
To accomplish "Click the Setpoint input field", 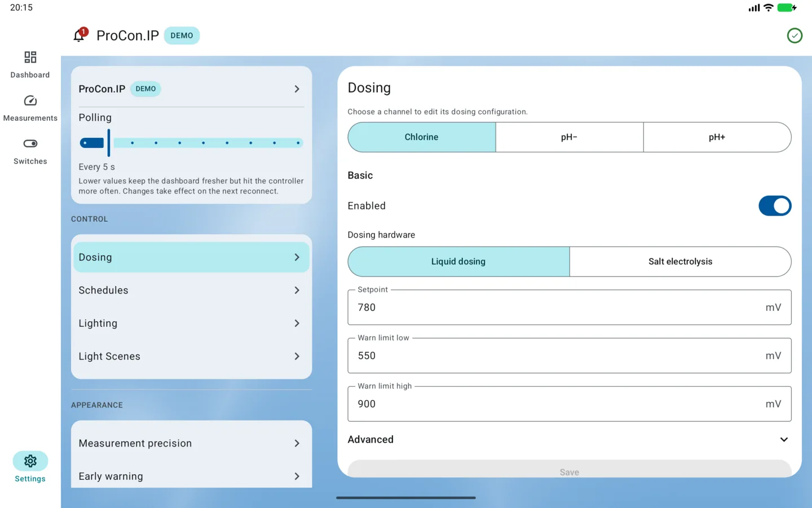I will pyautogui.click(x=570, y=307).
